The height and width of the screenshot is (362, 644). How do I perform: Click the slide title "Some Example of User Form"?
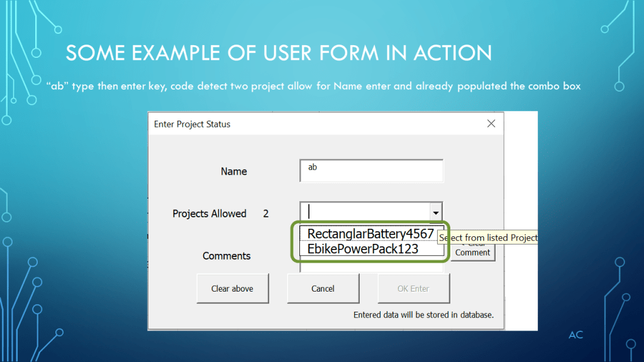coord(279,53)
